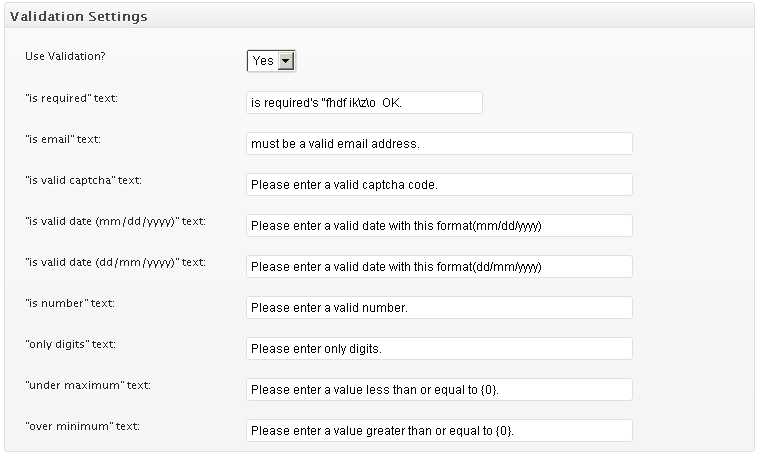758x454 pixels.
Task: Focus the "Please enter a valid number" field
Action: pos(439,308)
